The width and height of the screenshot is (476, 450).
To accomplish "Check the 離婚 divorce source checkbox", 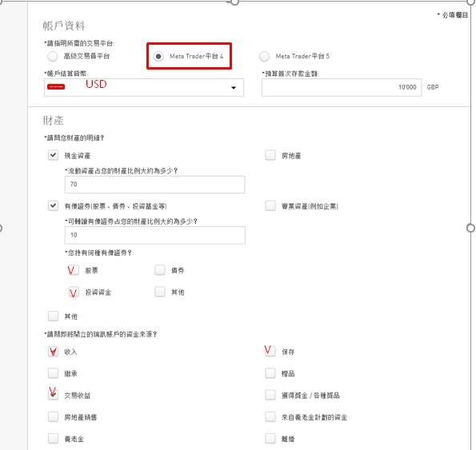I will pyautogui.click(x=270, y=439).
